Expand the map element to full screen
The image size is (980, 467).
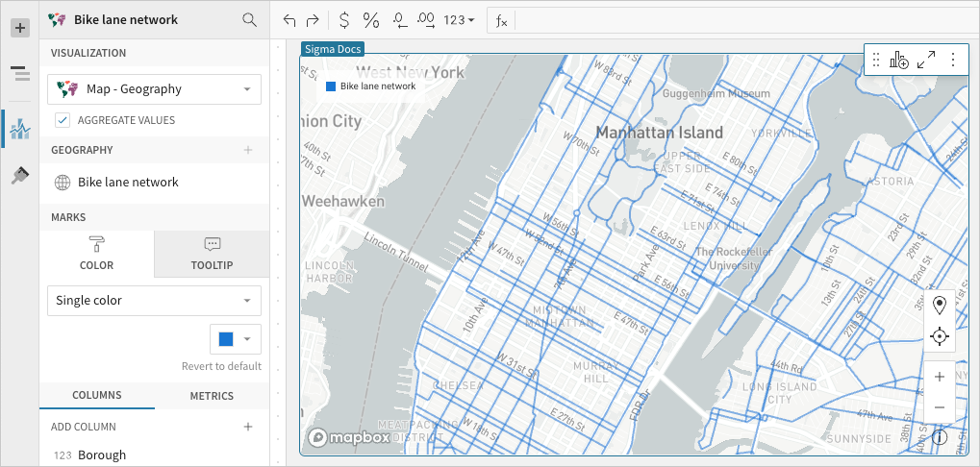tap(925, 60)
